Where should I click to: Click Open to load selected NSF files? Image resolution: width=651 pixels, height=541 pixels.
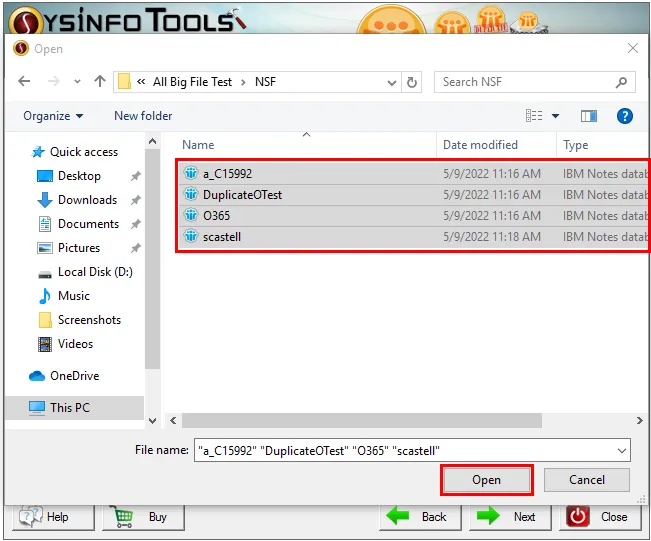[487, 480]
